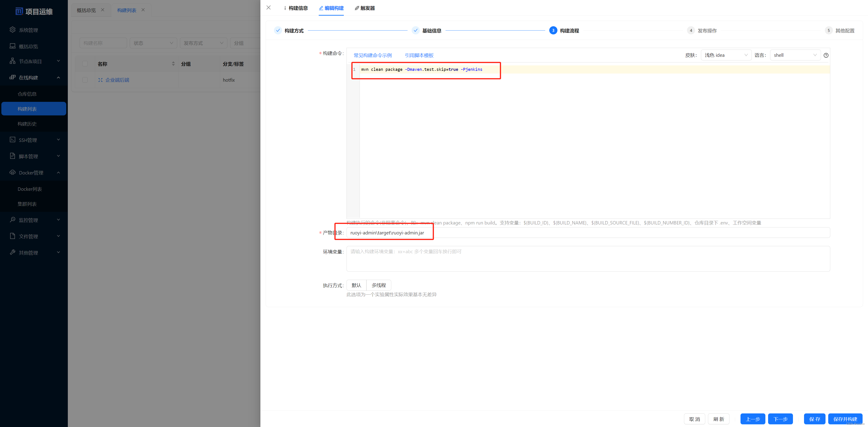868x427 pixels.
Task: Collapse Docker管理 menu chevron
Action: (x=58, y=172)
